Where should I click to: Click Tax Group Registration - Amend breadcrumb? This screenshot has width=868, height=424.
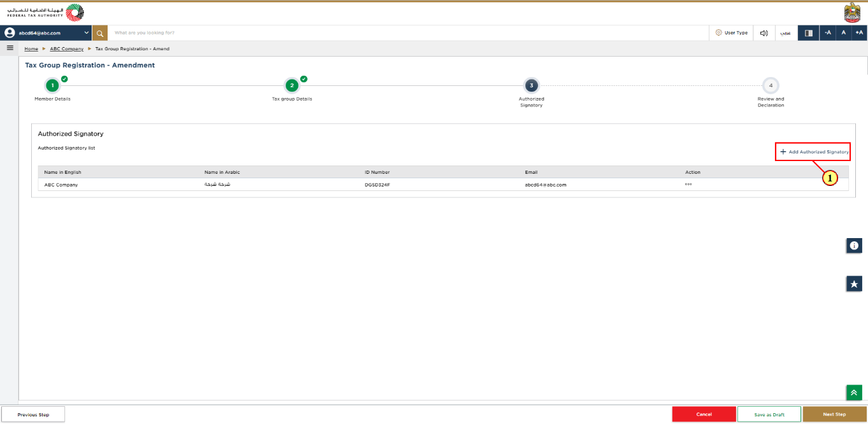tap(132, 49)
